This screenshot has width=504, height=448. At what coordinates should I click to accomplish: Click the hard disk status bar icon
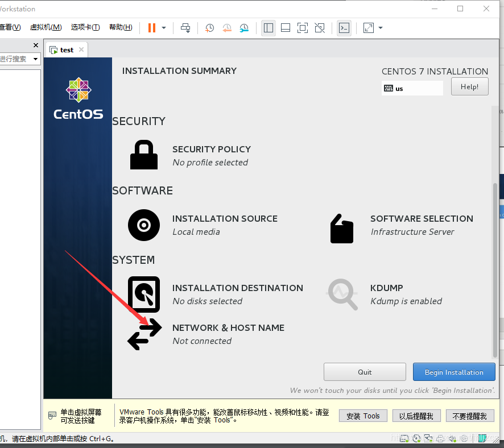(x=404, y=438)
